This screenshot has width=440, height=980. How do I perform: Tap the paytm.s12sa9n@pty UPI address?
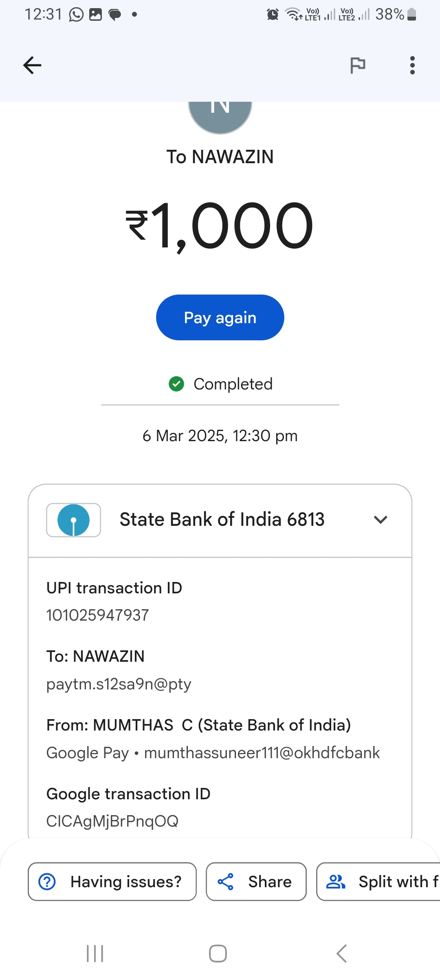[119, 684]
